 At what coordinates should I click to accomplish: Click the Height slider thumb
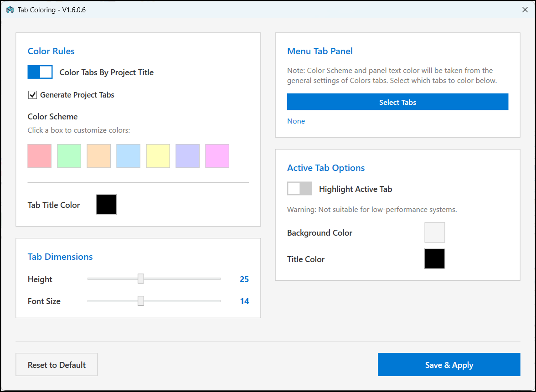[141, 279]
